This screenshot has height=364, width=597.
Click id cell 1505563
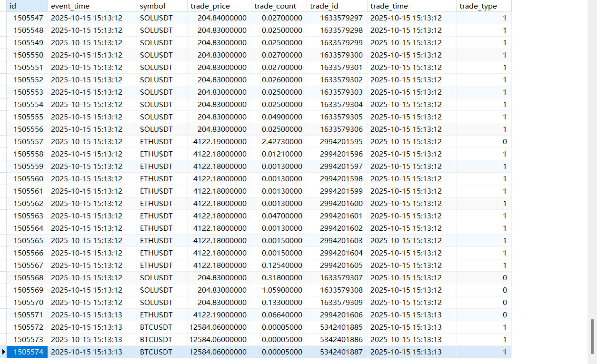tap(28, 216)
